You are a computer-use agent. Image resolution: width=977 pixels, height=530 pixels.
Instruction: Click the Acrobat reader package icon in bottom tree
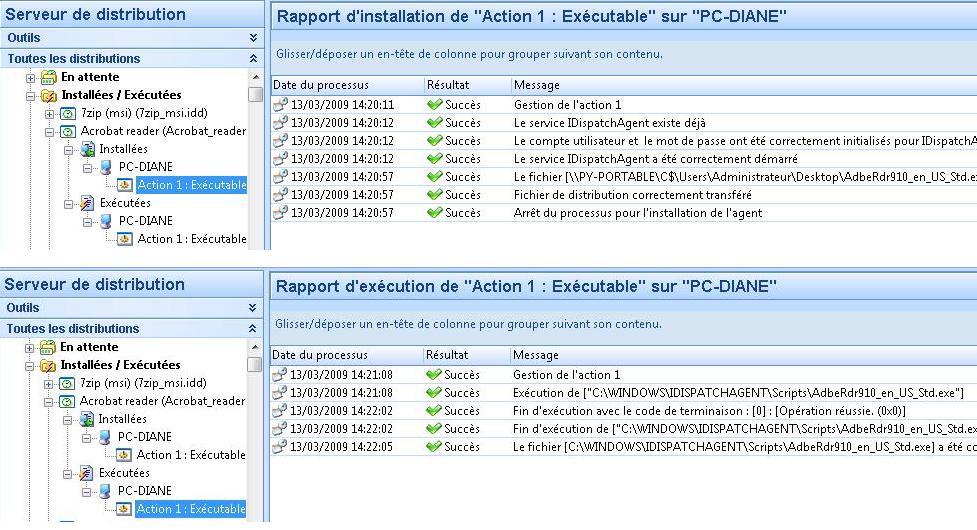click(x=66, y=402)
